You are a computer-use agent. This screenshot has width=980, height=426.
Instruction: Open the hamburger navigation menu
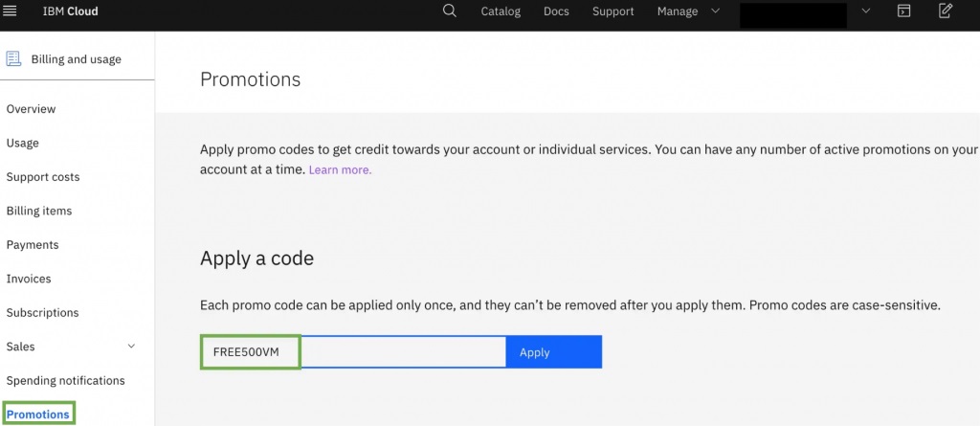[11, 11]
